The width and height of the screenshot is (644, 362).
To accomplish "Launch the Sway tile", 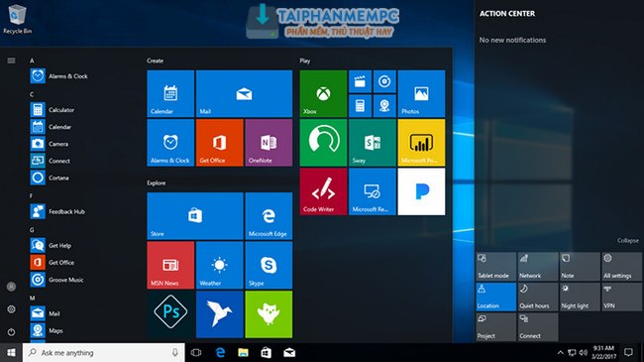I will [x=373, y=143].
